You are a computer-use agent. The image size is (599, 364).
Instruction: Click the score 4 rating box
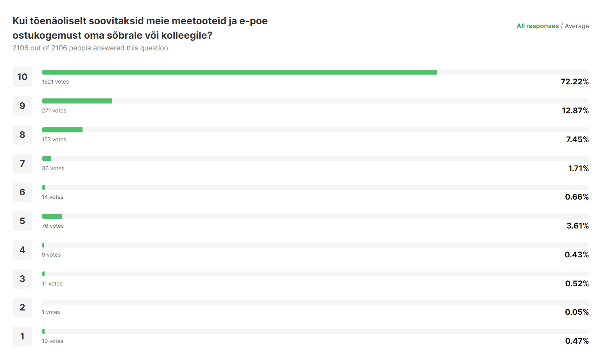tap(22, 250)
